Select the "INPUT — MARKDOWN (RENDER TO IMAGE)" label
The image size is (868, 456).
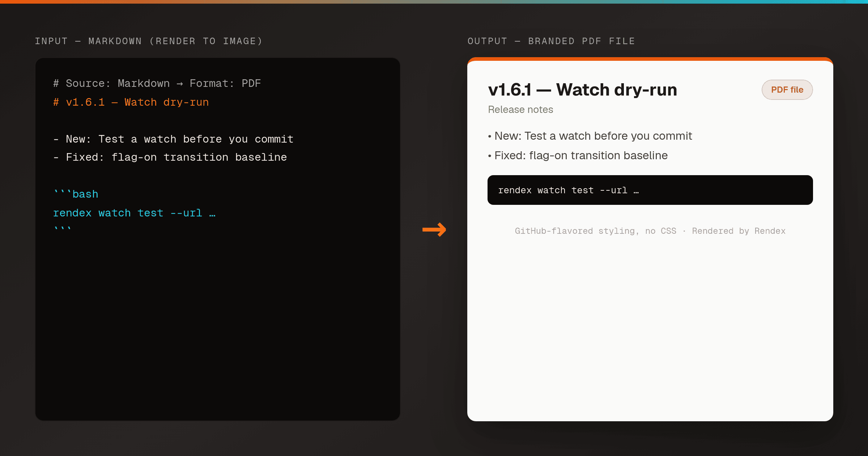pyautogui.click(x=149, y=41)
